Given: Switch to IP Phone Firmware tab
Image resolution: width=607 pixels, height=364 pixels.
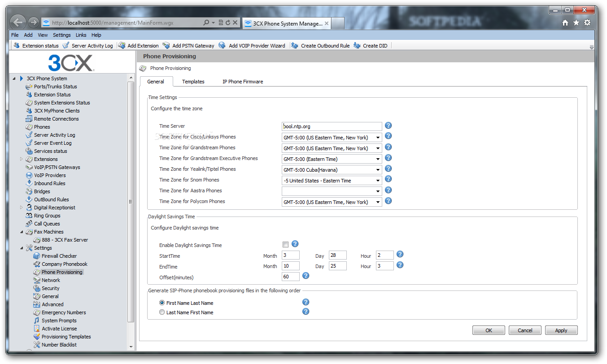Looking at the screenshot, I should click(243, 82).
